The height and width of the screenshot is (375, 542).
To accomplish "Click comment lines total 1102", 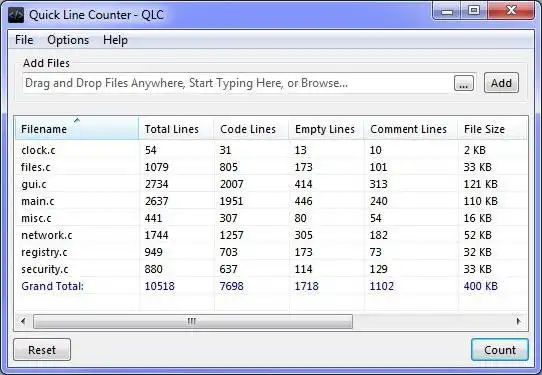I will (382, 286).
